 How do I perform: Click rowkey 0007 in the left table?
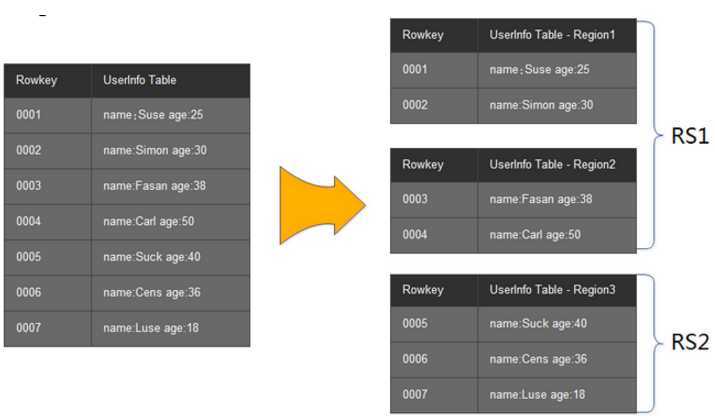pyautogui.click(x=28, y=328)
